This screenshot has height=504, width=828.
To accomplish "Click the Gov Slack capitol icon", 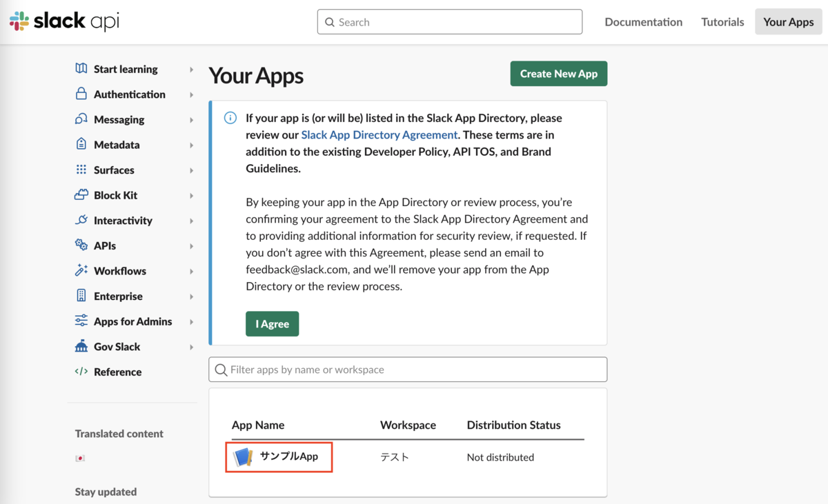I will [x=81, y=346].
